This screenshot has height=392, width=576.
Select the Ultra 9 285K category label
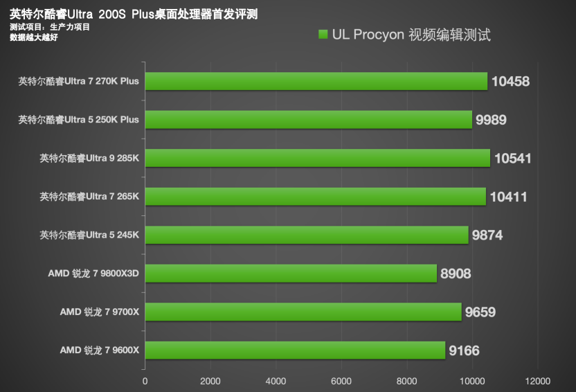point(89,159)
